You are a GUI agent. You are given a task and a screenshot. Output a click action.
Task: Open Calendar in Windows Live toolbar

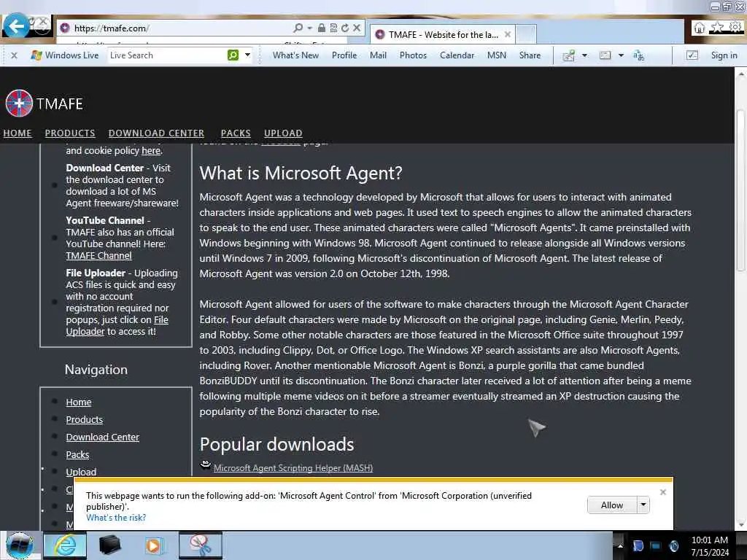pos(457,55)
